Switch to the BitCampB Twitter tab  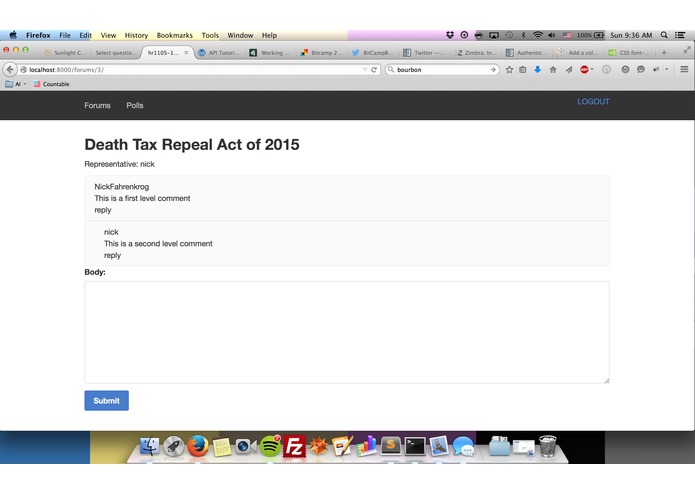[372, 53]
